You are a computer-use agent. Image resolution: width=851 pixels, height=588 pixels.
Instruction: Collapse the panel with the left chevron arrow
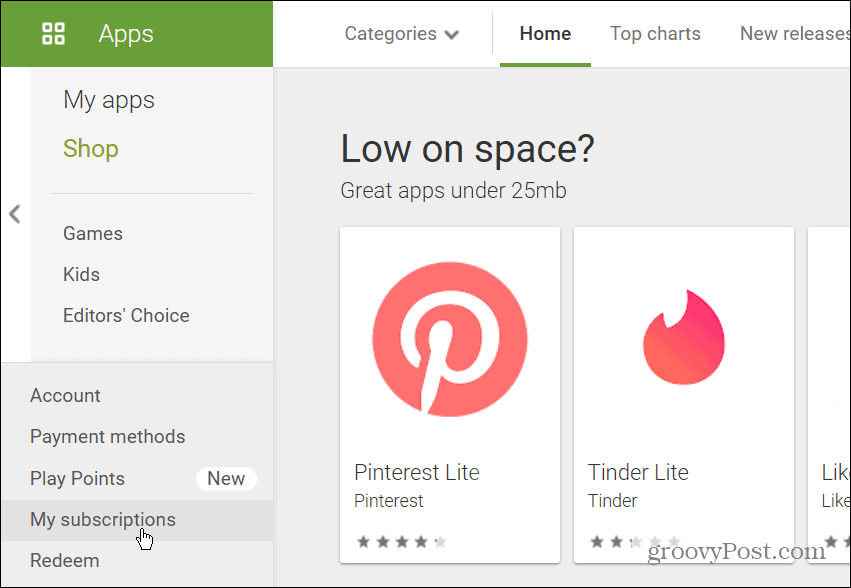click(x=14, y=213)
